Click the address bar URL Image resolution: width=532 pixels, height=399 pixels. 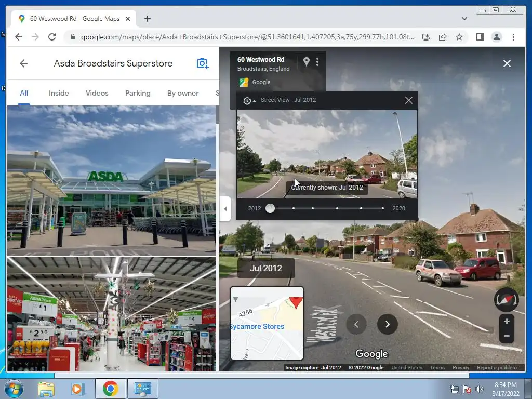click(247, 37)
